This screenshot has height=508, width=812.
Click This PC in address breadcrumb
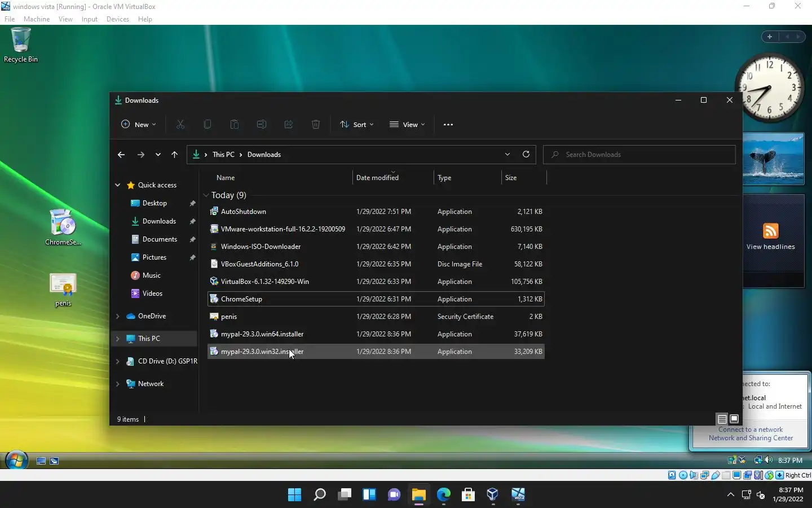click(223, 155)
